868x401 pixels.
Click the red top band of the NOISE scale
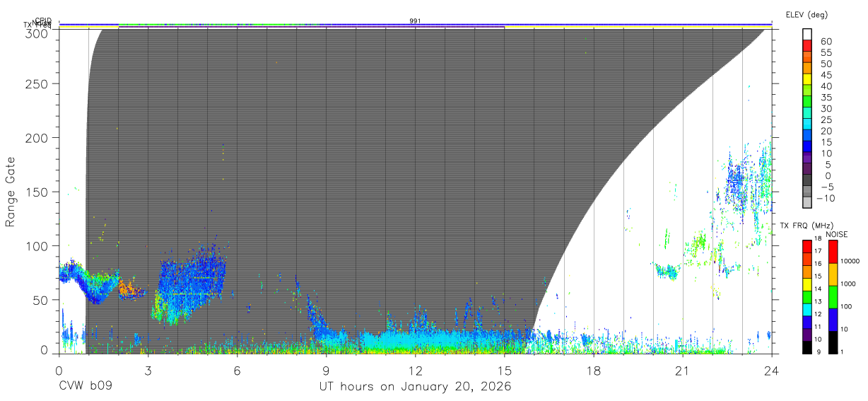[x=833, y=251]
